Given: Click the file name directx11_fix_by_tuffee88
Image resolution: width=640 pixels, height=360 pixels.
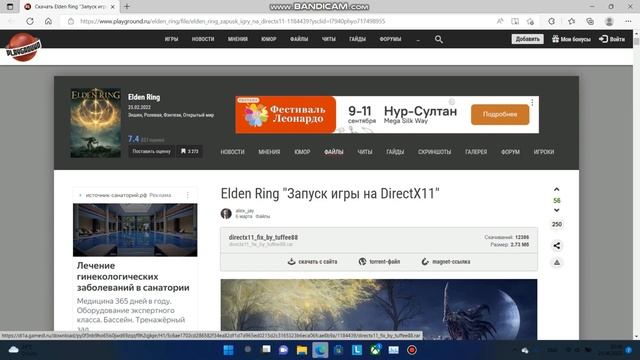Looking at the screenshot, I should click(x=263, y=237).
